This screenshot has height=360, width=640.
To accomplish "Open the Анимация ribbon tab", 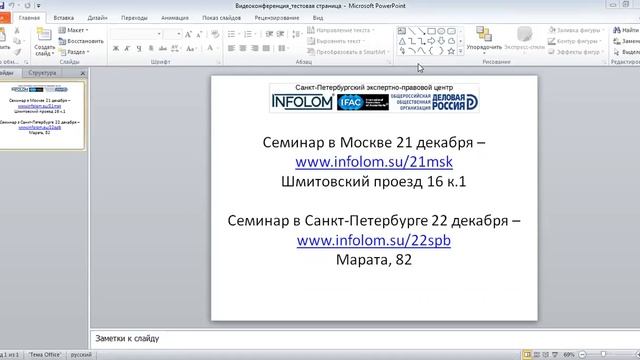I will [x=175, y=18].
